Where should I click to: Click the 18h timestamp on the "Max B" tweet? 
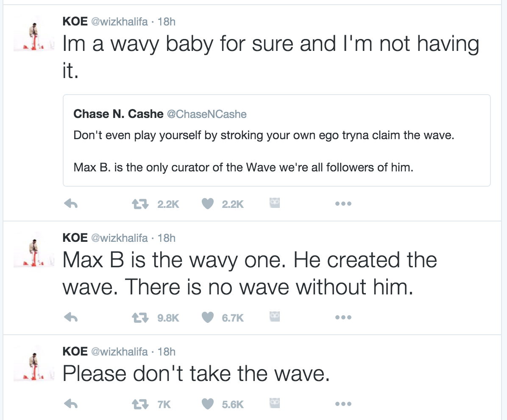click(166, 238)
